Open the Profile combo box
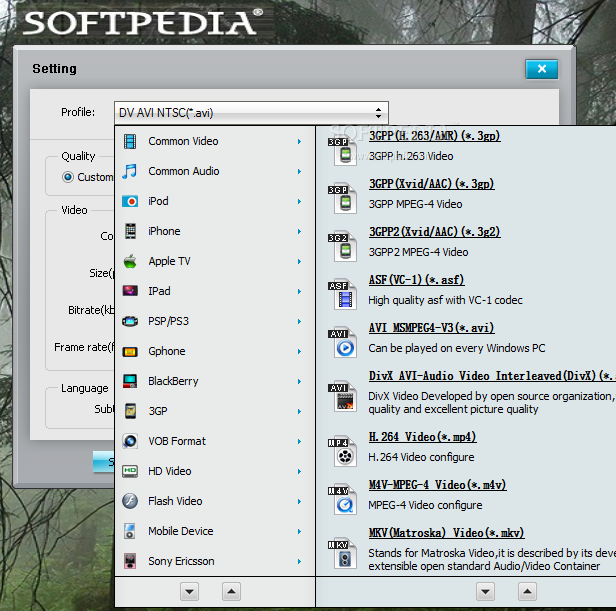The height and width of the screenshot is (611, 616). tap(251, 113)
